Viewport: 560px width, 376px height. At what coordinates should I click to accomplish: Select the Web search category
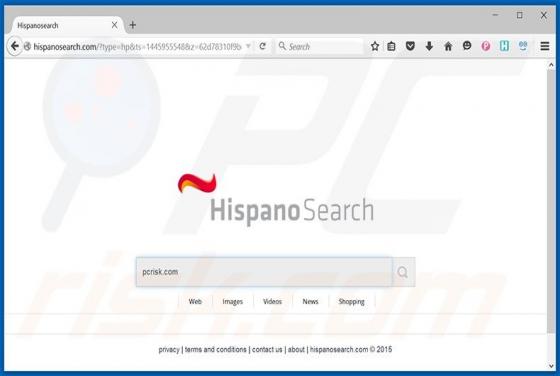195,301
